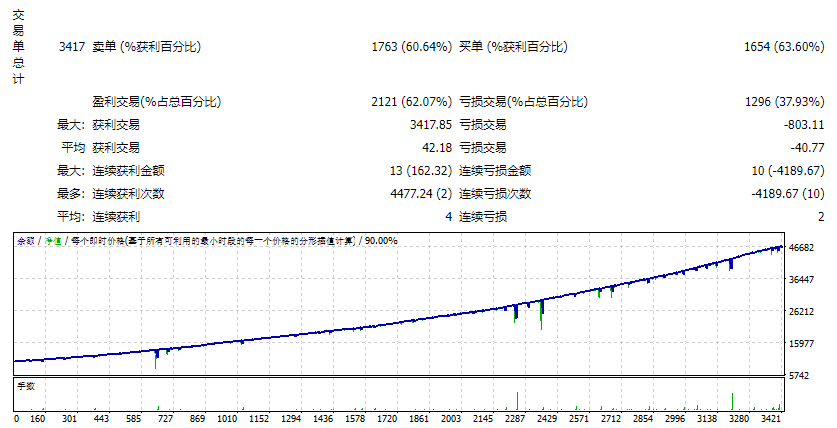Click the average consecutive wins value 4
The image size is (837, 428).
(x=448, y=217)
